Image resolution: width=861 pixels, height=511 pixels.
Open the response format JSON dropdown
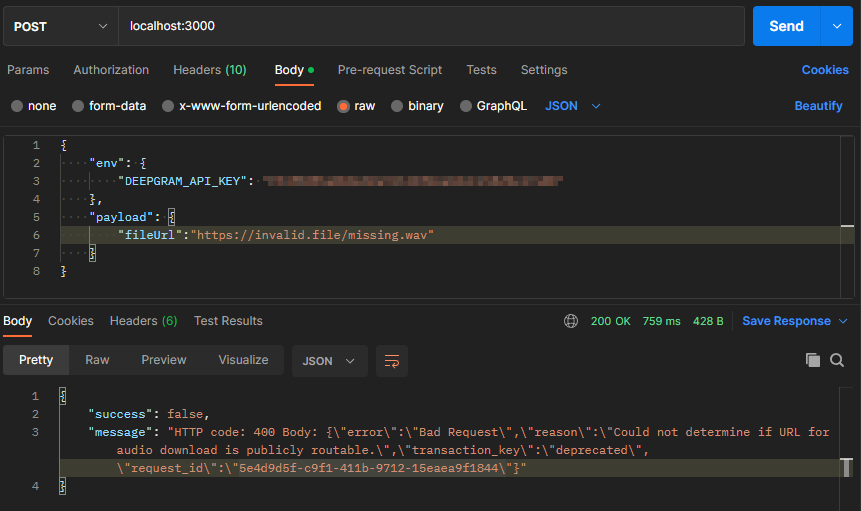click(x=329, y=361)
